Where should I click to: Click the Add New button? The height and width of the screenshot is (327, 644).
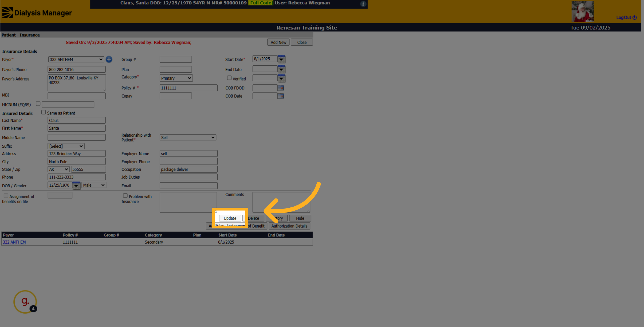coord(278,42)
